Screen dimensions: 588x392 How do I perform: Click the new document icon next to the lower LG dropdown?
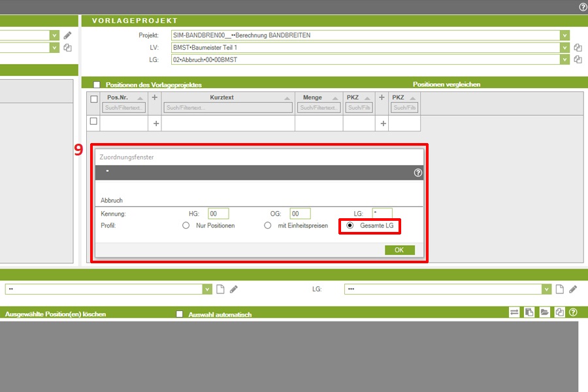pyautogui.click(x=560, y=289)
